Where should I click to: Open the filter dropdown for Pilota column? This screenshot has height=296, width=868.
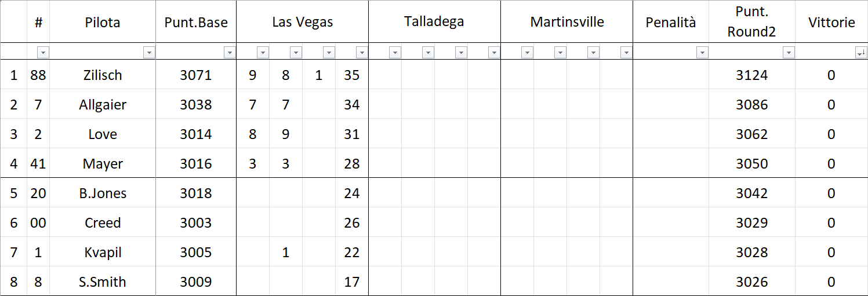tap(149, 53)
